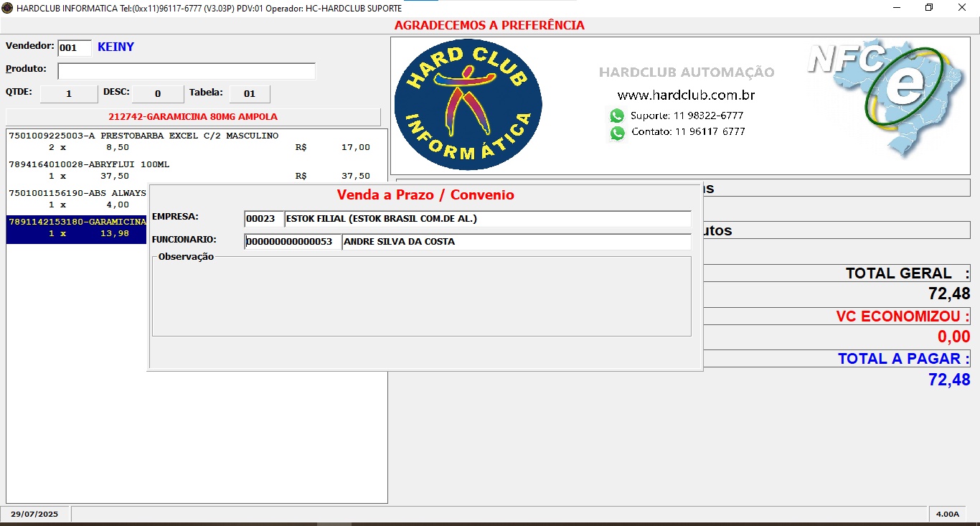The width and height of the screenshot is (980, 526).
Task: Select the PRESTOBARBA EXCEL item in list
Action: pos(143,136)
